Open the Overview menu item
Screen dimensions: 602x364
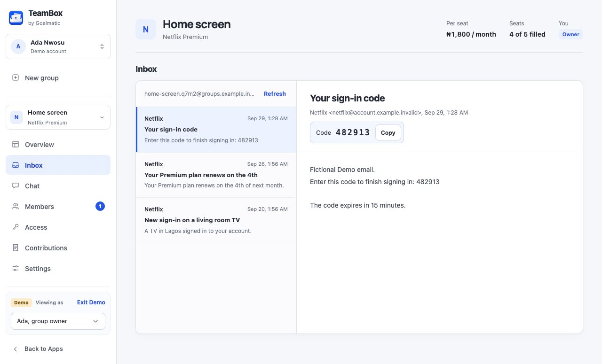click(x=58, y=144)
